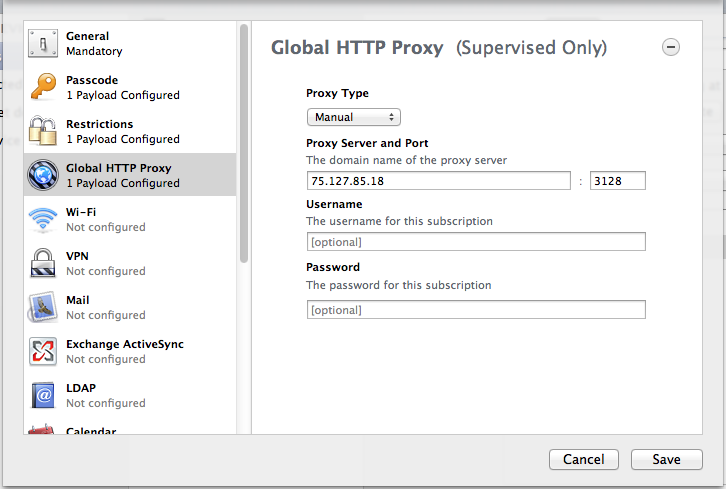Open the Mail stamp icon
726x489 pixels.
pyautogui.click(x=43, y=307)
